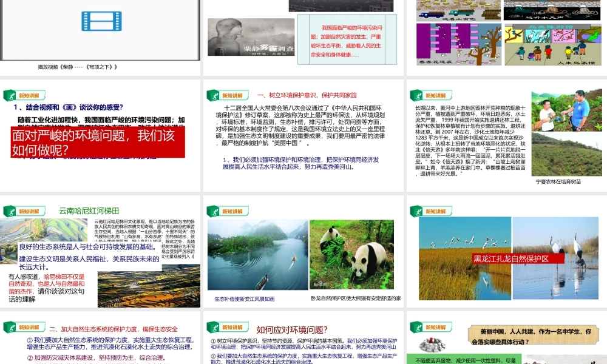Select the red title 如何应对环境问题?
The width and height of the screenshot is (607, 364).
click(292, 330)
